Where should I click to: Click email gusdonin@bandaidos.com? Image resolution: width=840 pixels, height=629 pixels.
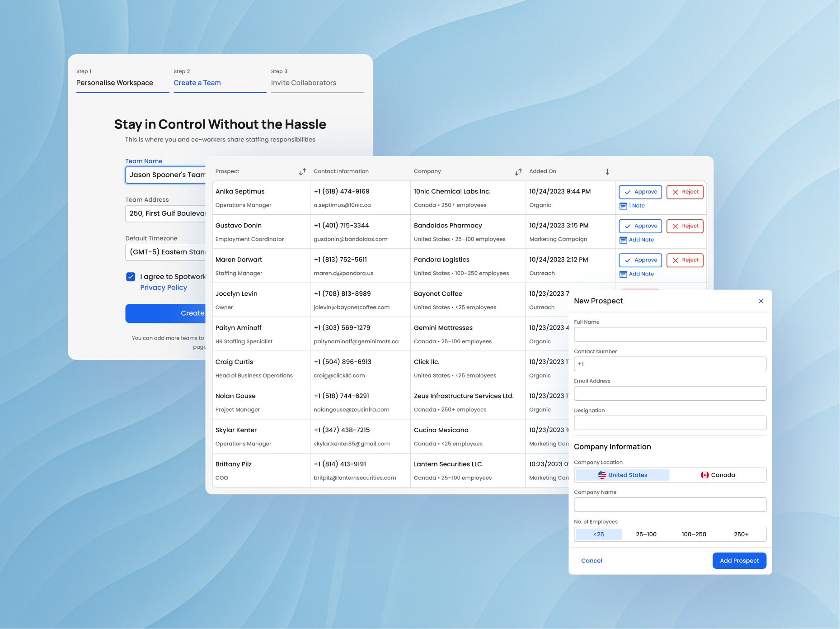tap(351, 239)
